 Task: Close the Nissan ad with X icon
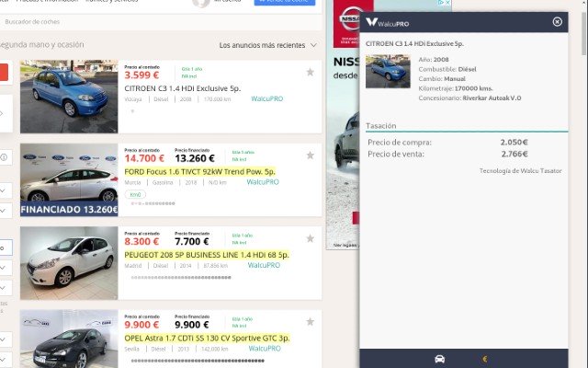pyautogui.click(x=447, y=2)
